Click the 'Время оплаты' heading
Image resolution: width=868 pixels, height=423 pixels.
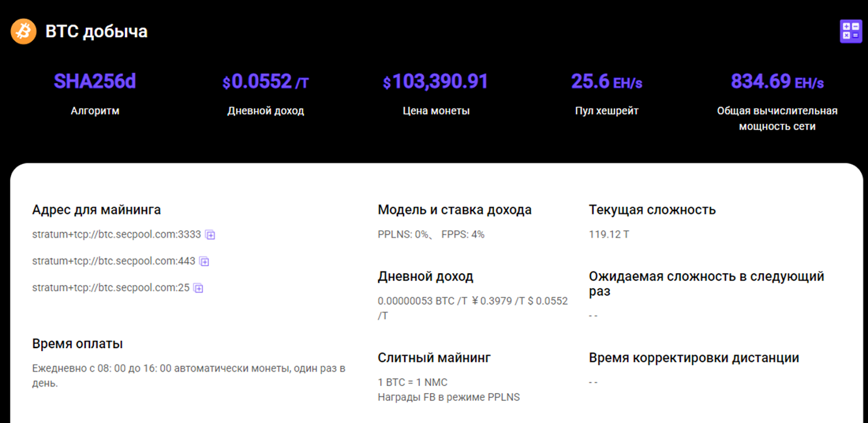click(78, 344)
